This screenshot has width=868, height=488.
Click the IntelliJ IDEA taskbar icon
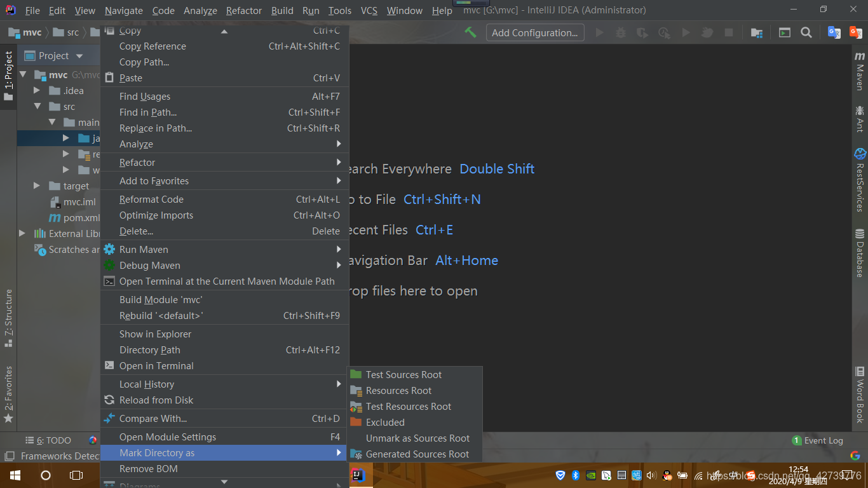click(358, 475)
